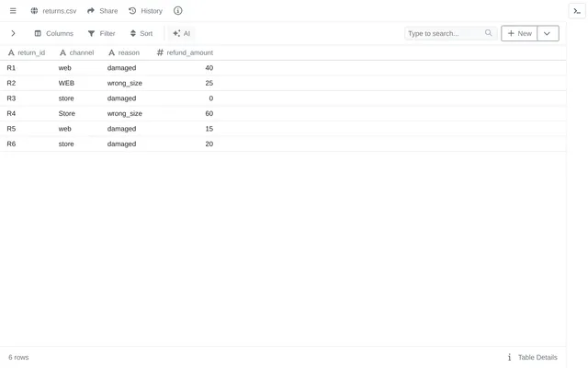
Task: Click the number hash icon of refund_amount
Action: click(x=160, y=52)
